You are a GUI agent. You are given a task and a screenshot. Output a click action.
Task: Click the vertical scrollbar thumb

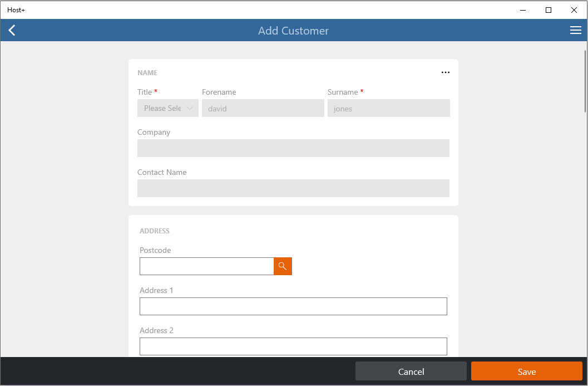(x=585, y=81)
